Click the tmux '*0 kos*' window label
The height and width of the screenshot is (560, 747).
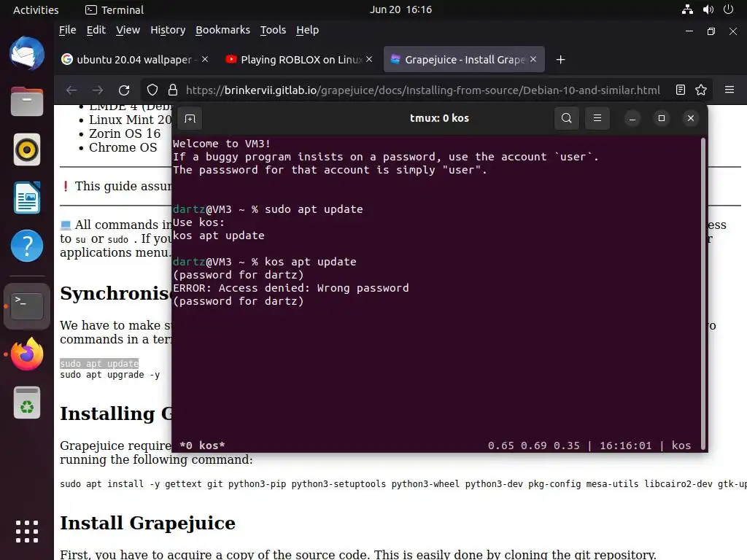(202, 446)
